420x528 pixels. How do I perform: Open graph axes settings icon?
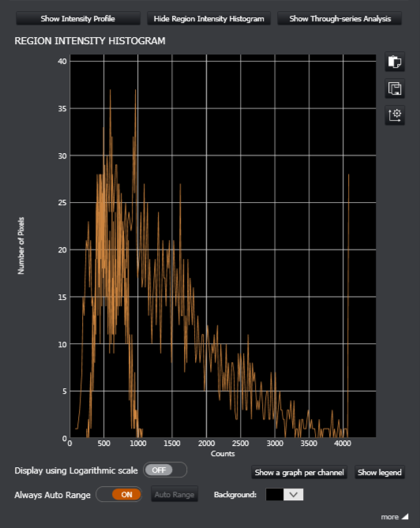[395, 115]
